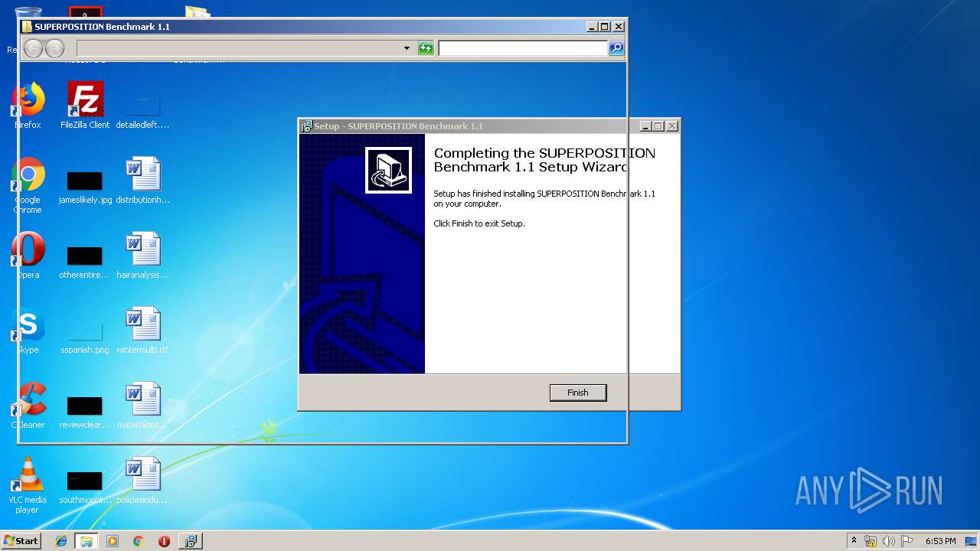Screen dimensions: 980x551
Task: Maximize the SUPERPOSITION Benchmark 1.1 folder window
Action: click(x=605, y=27)
